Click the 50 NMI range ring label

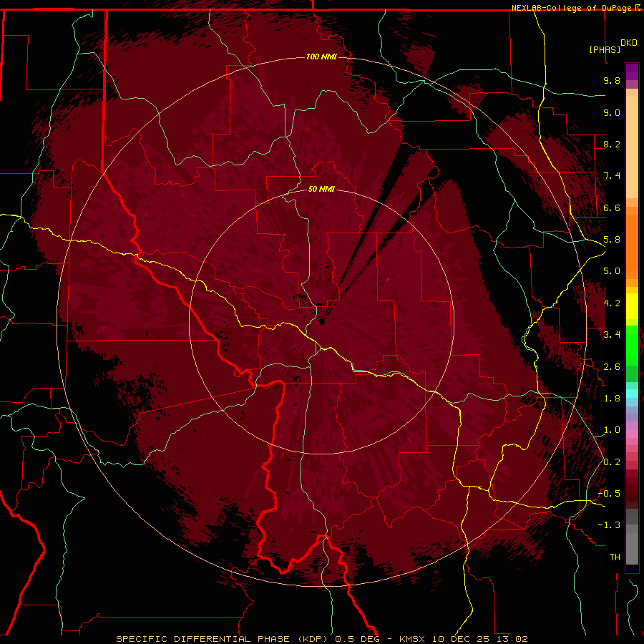[321, 189]
